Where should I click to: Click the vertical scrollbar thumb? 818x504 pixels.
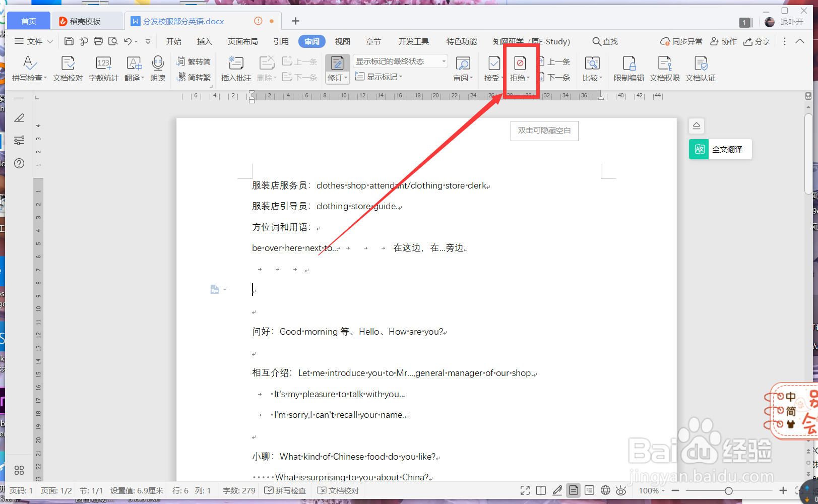808,154
